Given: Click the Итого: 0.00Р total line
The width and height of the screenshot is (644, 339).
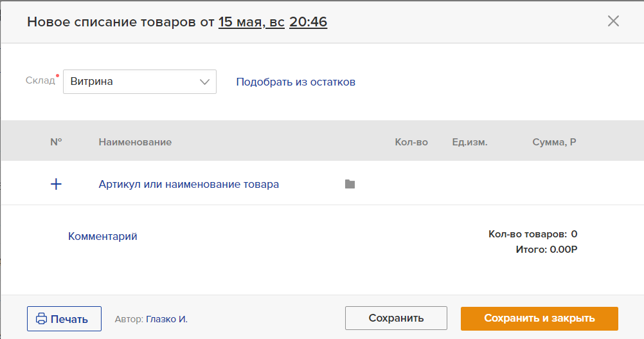Looking at the screenshot, I should tap(547, 250).
